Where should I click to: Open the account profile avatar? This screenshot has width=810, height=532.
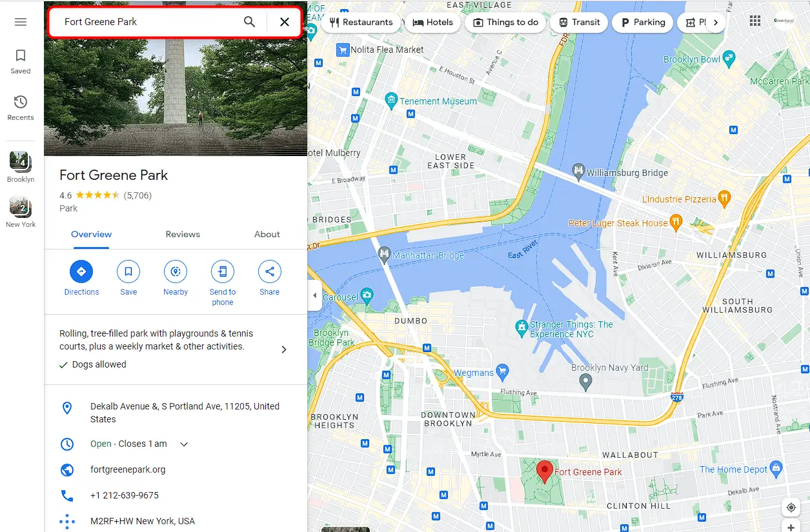coord(784,21)
